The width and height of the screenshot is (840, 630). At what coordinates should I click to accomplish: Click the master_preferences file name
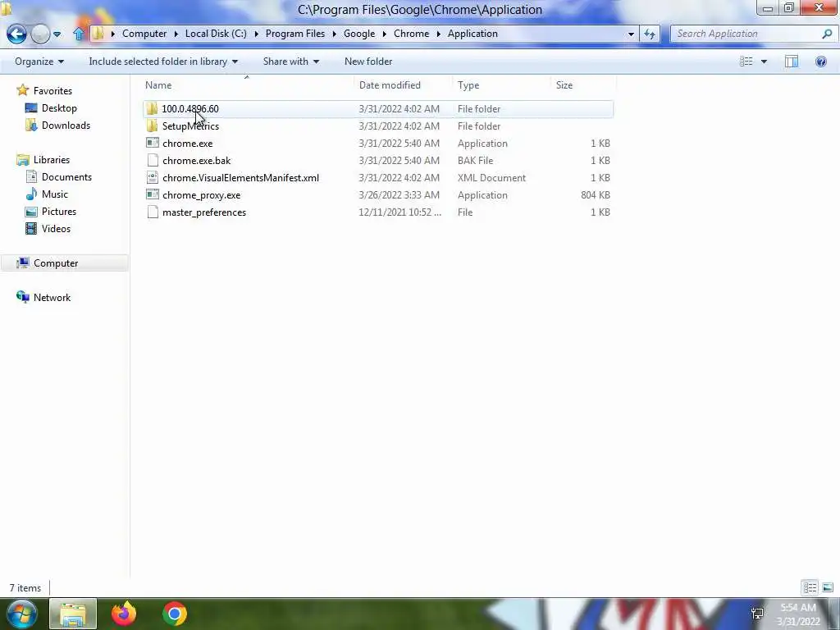[x=204, y=212]
